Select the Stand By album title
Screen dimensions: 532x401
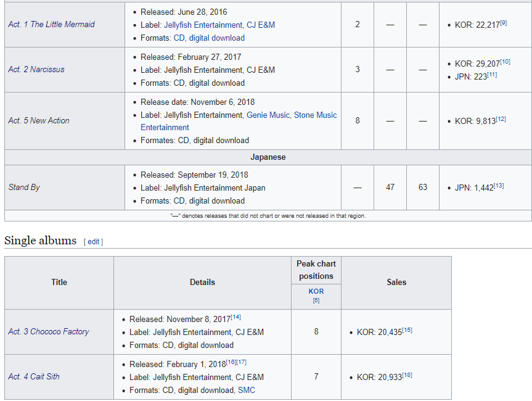click(24, 188)
